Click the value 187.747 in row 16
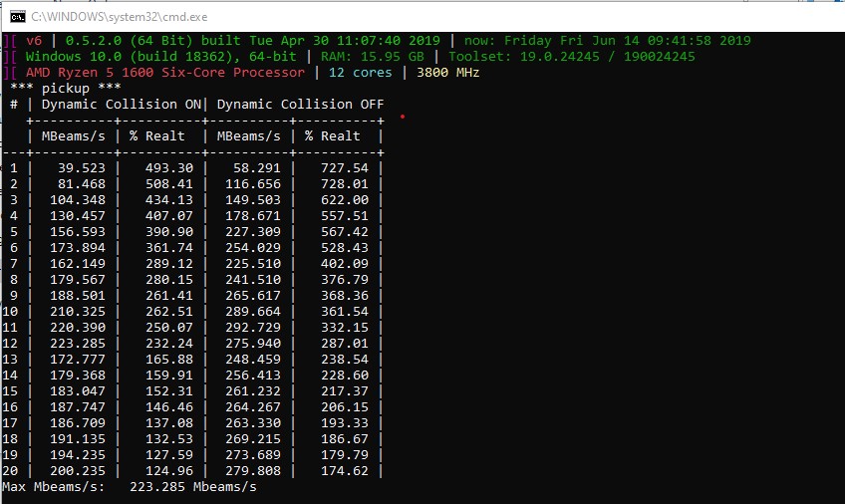 (x=78, y=407)
